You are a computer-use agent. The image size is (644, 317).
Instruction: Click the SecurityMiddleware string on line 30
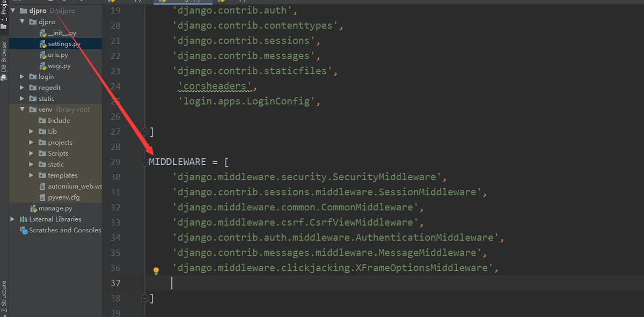pos(306,177)
